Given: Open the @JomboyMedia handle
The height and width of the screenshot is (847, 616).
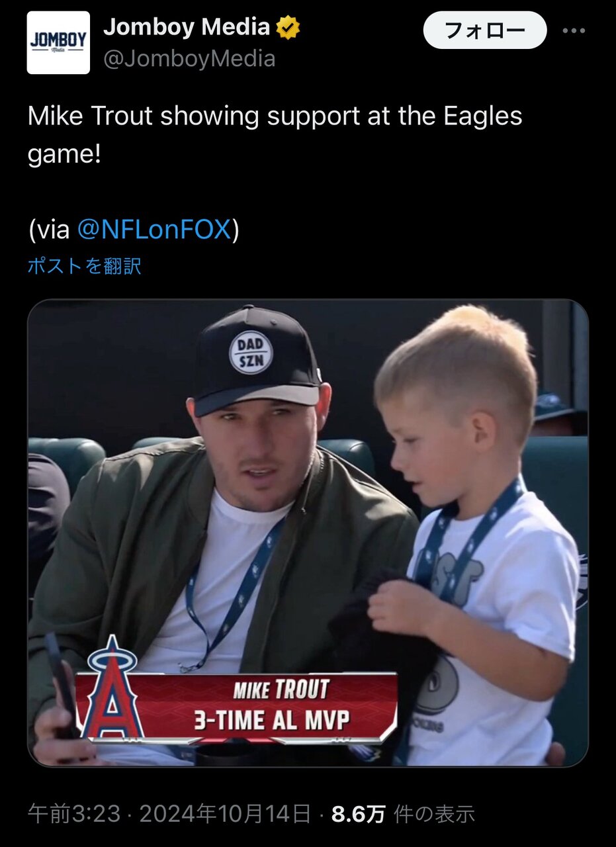Looking at the screenshot, I should click(x=189, y=59).
